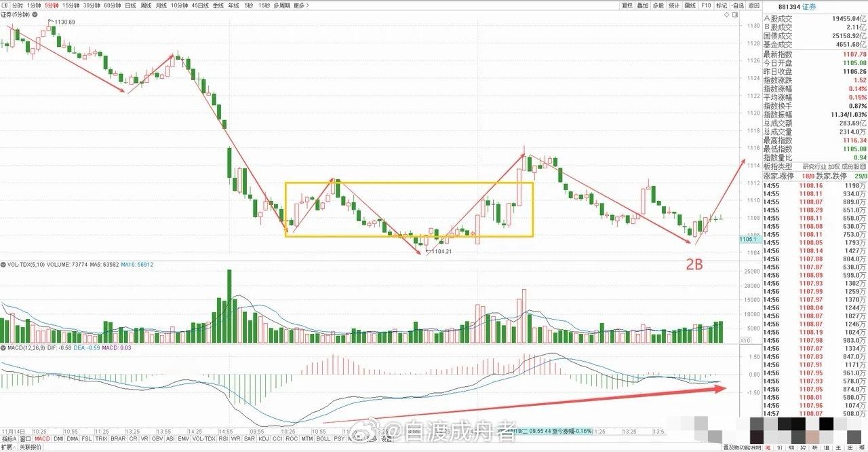868x452 pixels.
Task: Click the 返回 back button
Action: tap(753, 5)
